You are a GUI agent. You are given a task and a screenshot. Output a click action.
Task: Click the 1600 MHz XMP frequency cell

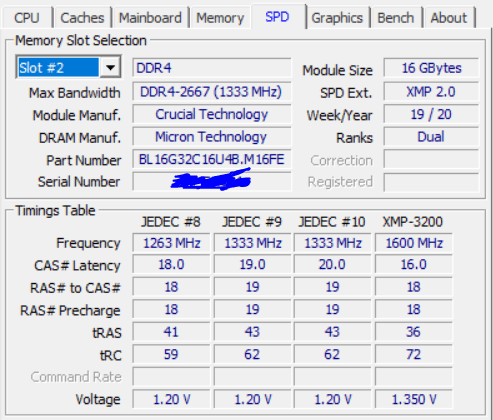tap(413, 243)
